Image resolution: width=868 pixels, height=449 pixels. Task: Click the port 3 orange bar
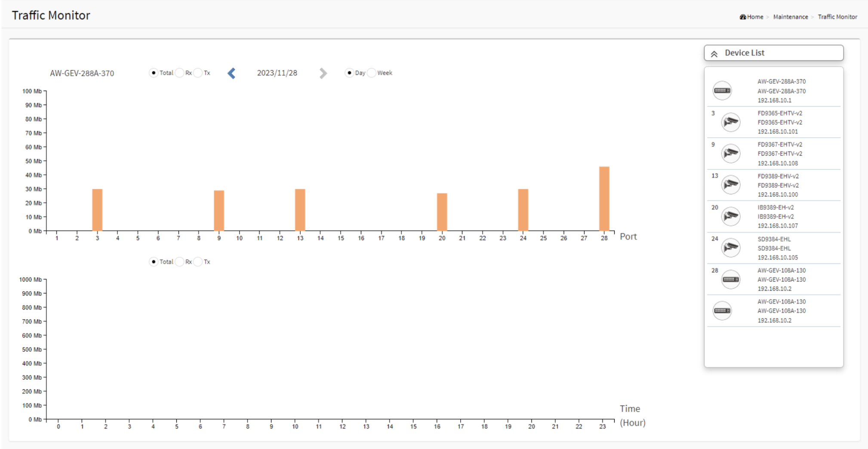[97, 210]
